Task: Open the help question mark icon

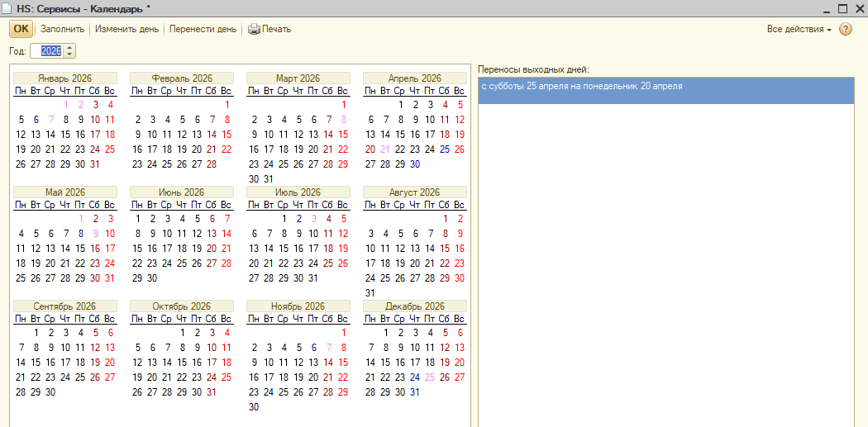Action: click(x=846, y=29)
